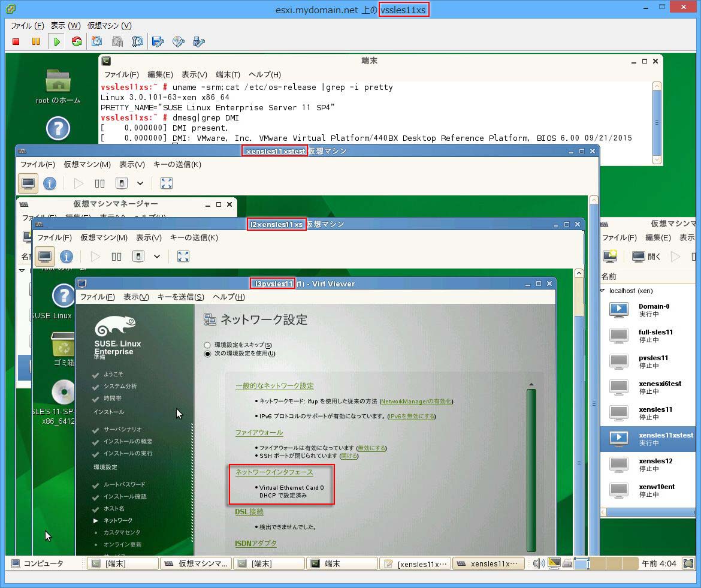Click the CD/DVD drive connection icon
701x588 pixels.
179,41
